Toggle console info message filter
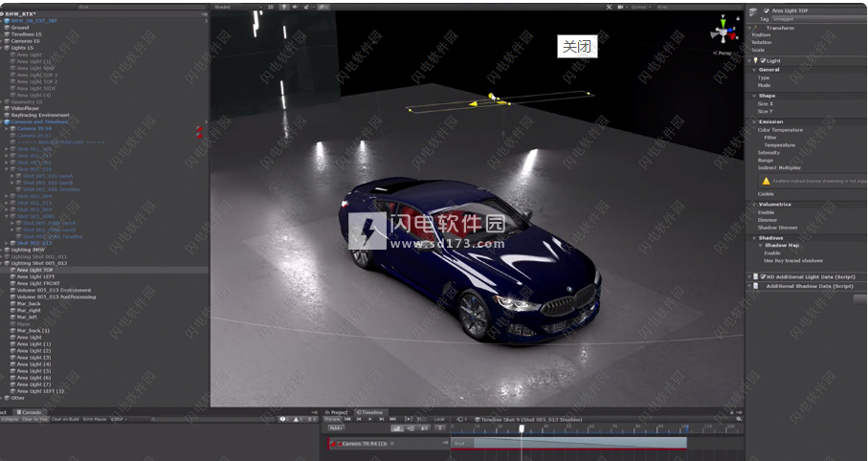Viewport: 868px width, 461px height. (x=284, y=420)
